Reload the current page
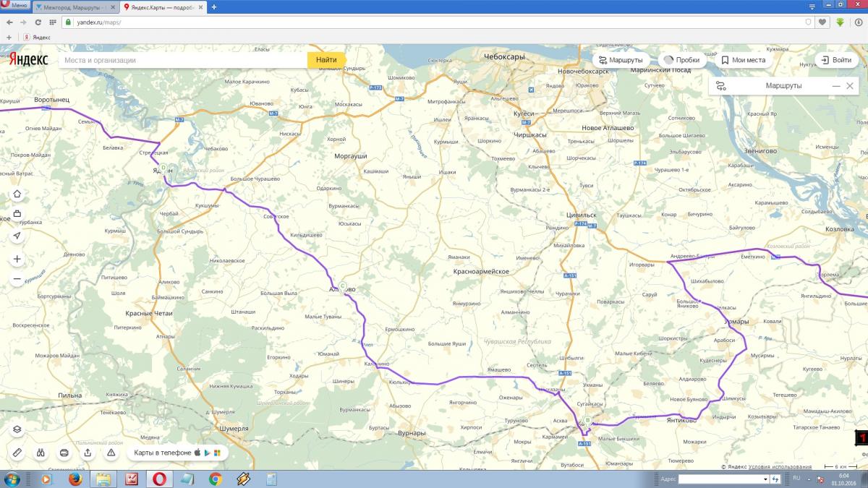 point(38,22)
